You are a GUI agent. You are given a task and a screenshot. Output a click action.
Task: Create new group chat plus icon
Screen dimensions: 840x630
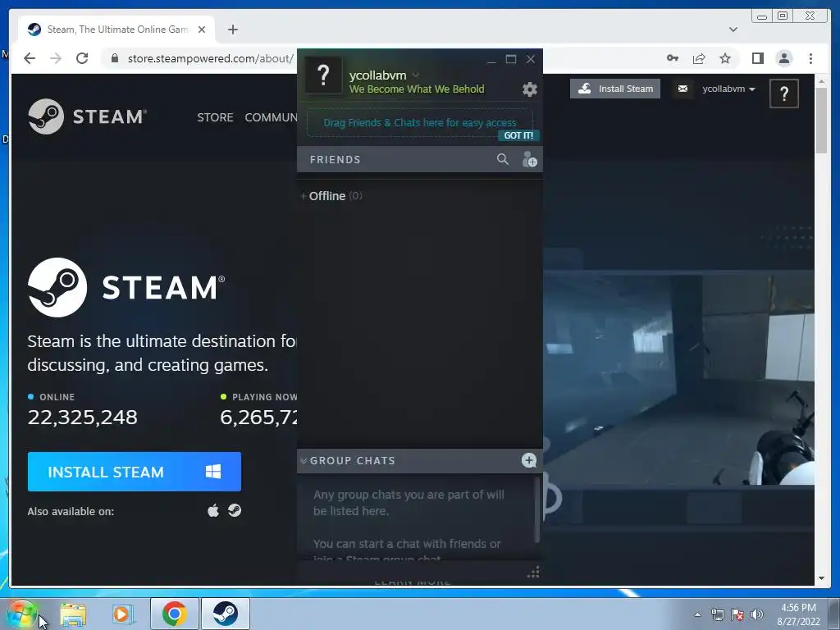529,460
